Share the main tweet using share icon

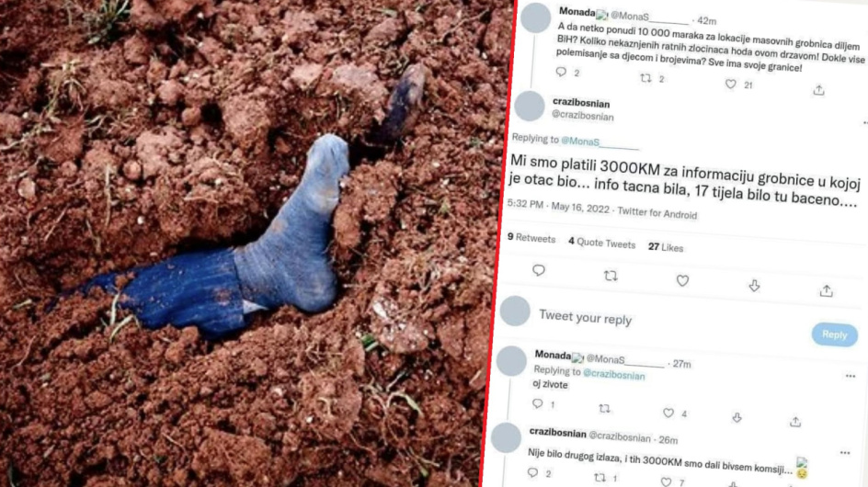tap(827, 290)
